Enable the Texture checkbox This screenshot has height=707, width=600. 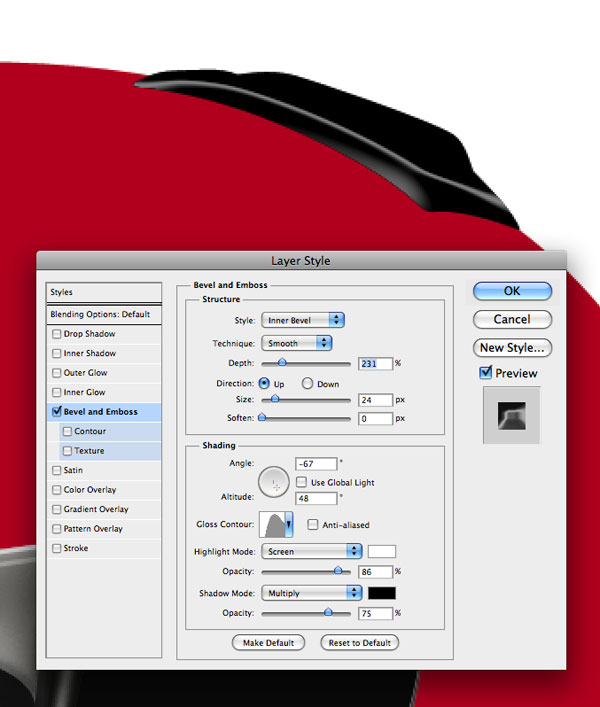67,451
